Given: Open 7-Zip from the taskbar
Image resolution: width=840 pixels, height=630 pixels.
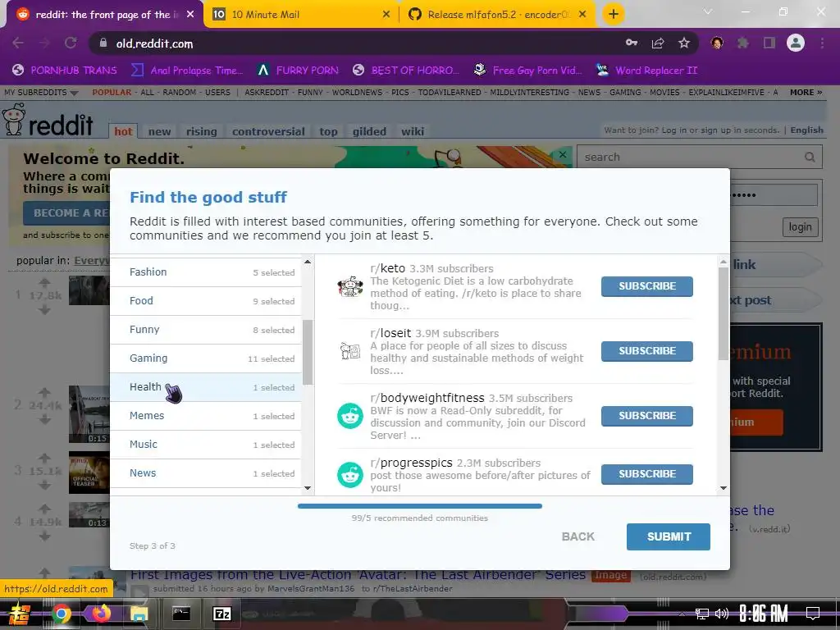Looking at the screenshot, I should pos(221,614).
